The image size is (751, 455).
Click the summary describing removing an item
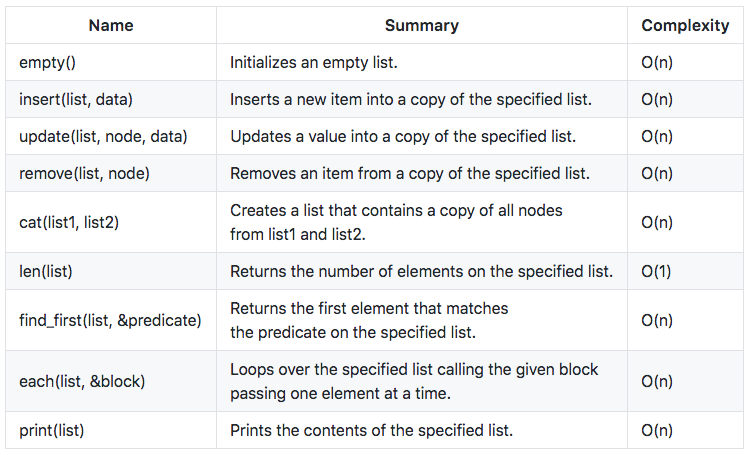pos(410,173)
